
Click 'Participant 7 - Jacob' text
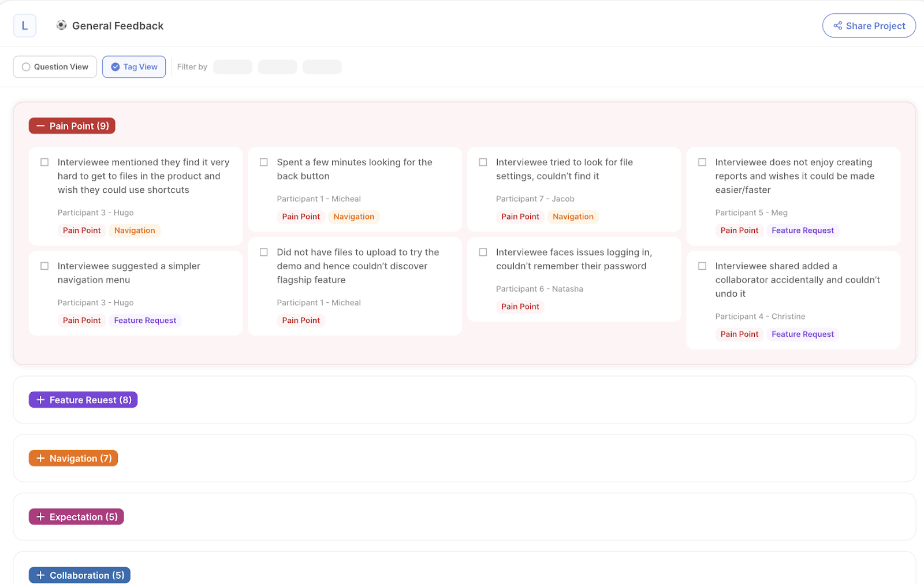(x=535, y=199)
